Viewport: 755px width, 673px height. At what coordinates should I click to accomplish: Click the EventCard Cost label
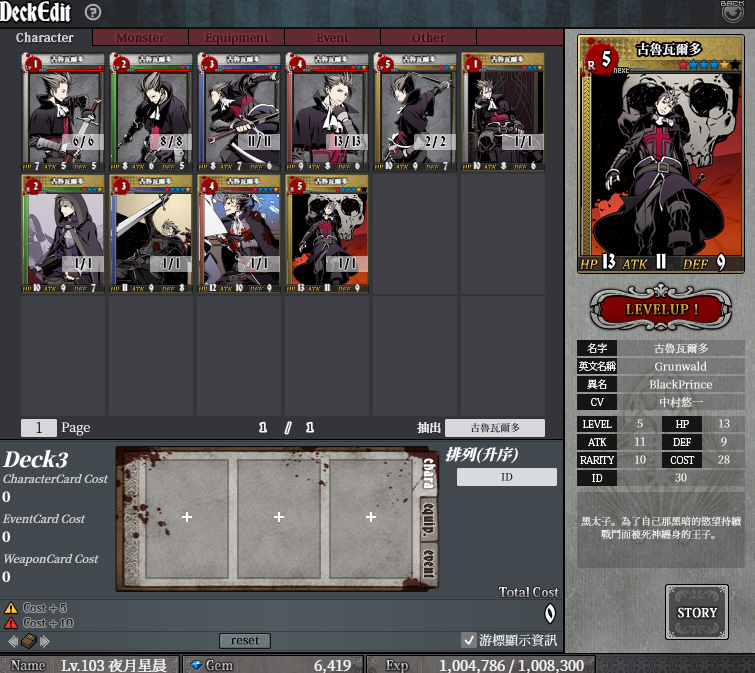point(44,519)
